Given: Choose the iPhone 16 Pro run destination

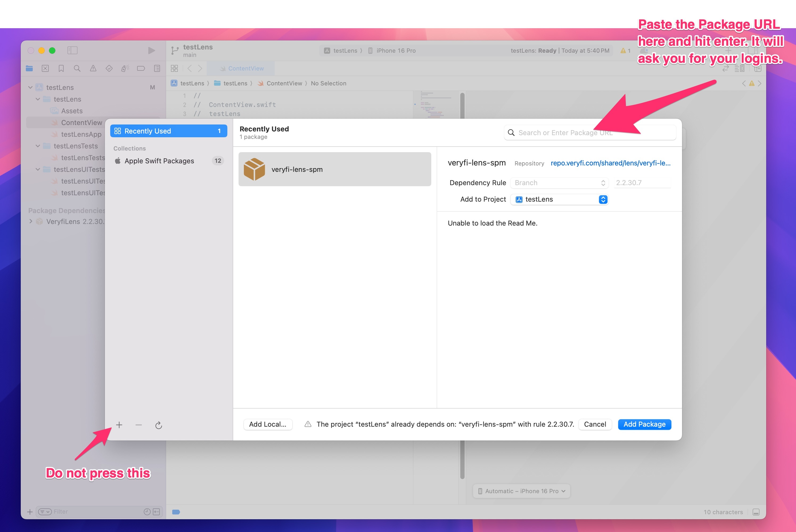Looking at the screenshot, I should 392,51.
